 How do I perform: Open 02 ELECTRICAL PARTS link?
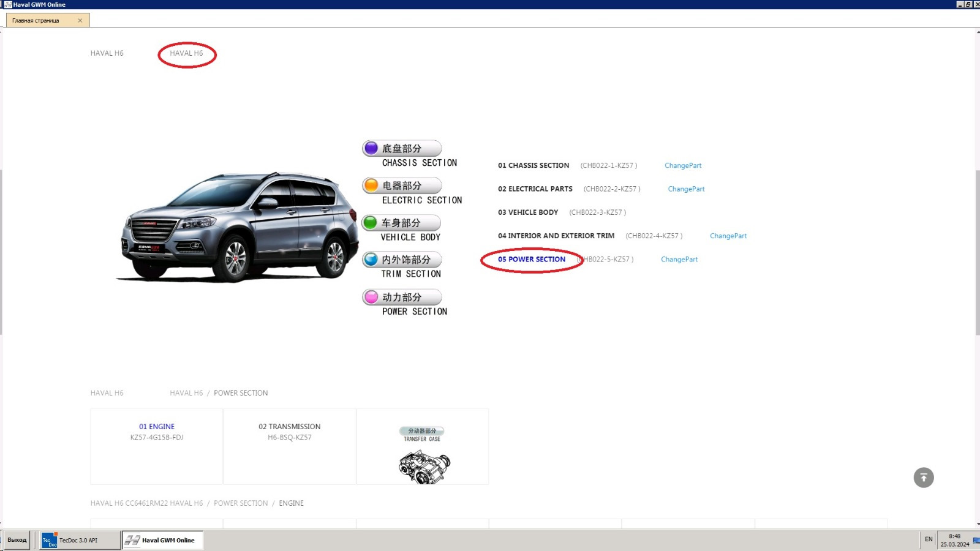coord(535,189)
